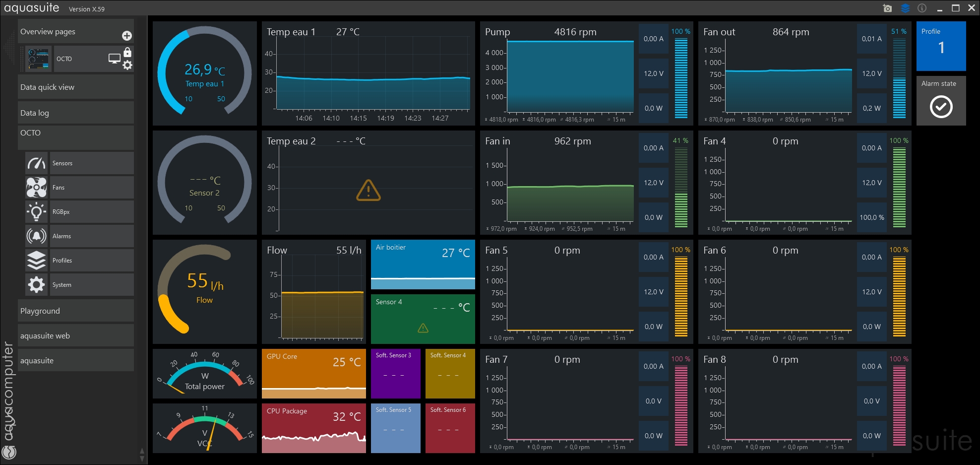
Task: Open the Sensors gauge icon
Action: tap(37, 163)
